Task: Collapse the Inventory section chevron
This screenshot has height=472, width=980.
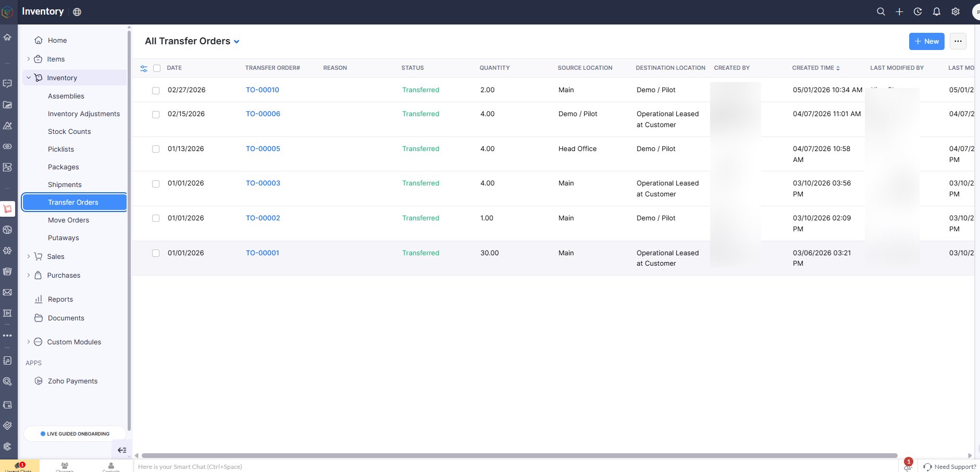Action: (28, 78)
